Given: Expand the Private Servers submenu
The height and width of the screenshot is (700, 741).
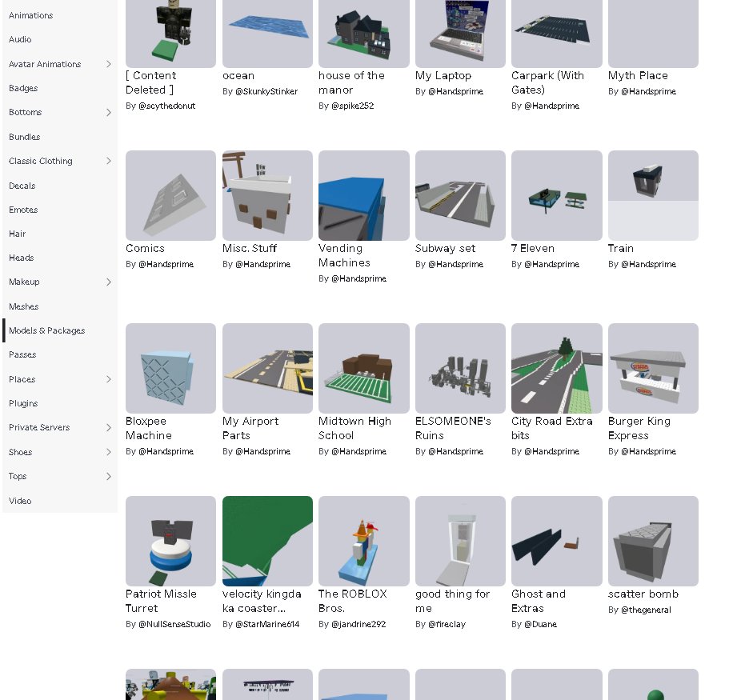Looking at the screenshot, I should coord(109,427).
